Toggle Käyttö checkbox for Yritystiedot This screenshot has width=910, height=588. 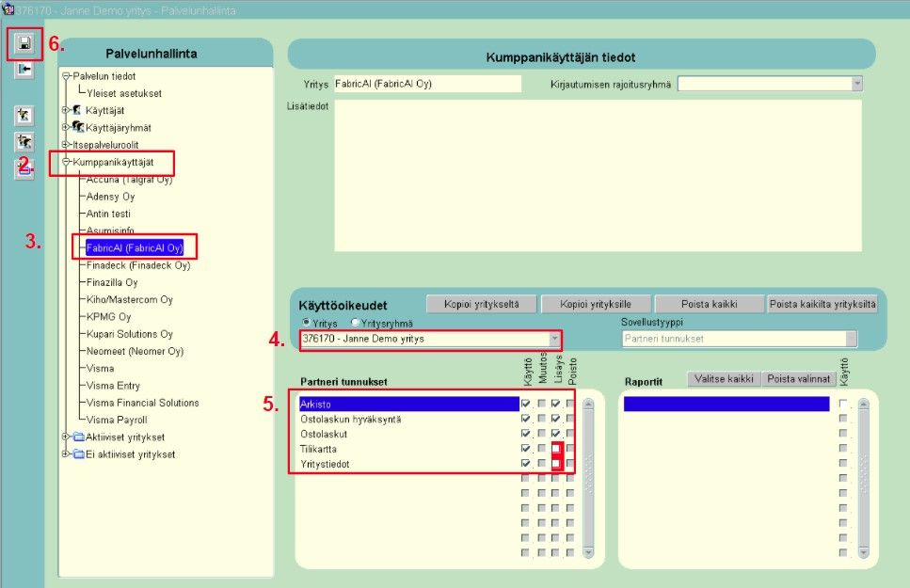pos(525,463)
